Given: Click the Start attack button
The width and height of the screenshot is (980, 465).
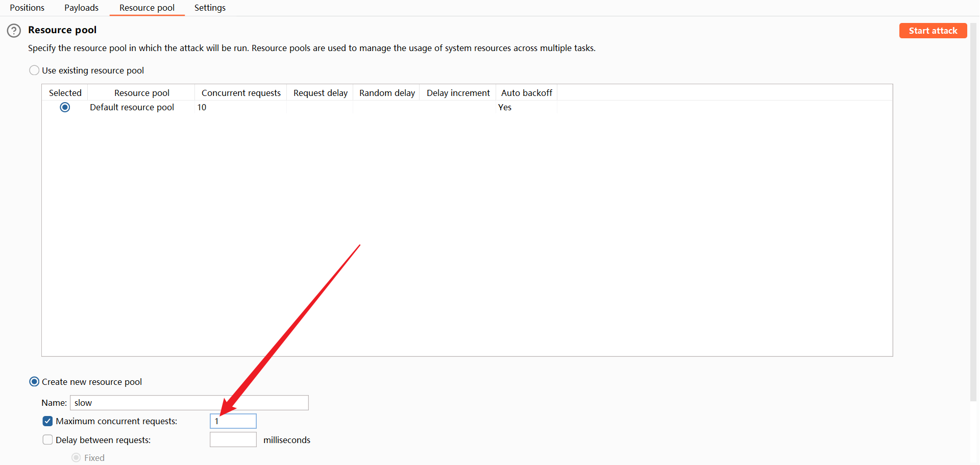Looking at the screenshot, I should coord(933,31).
